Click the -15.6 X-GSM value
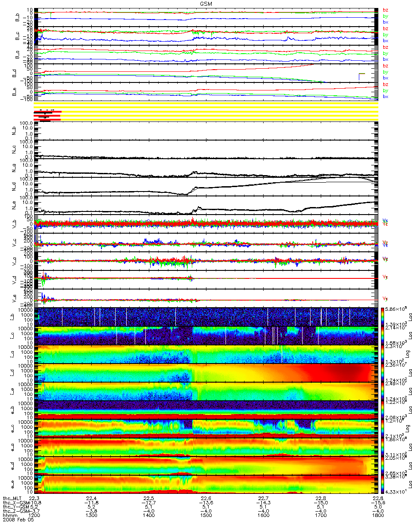Image resolution: width=412 pixels, height=532 pixels. pos(377,503)
